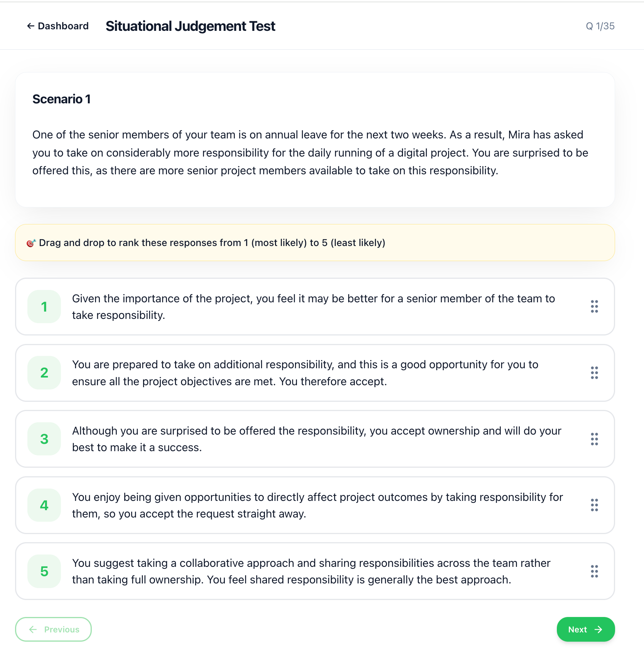Select the 'good opportunity, therefore accept' response

point(305,373)
